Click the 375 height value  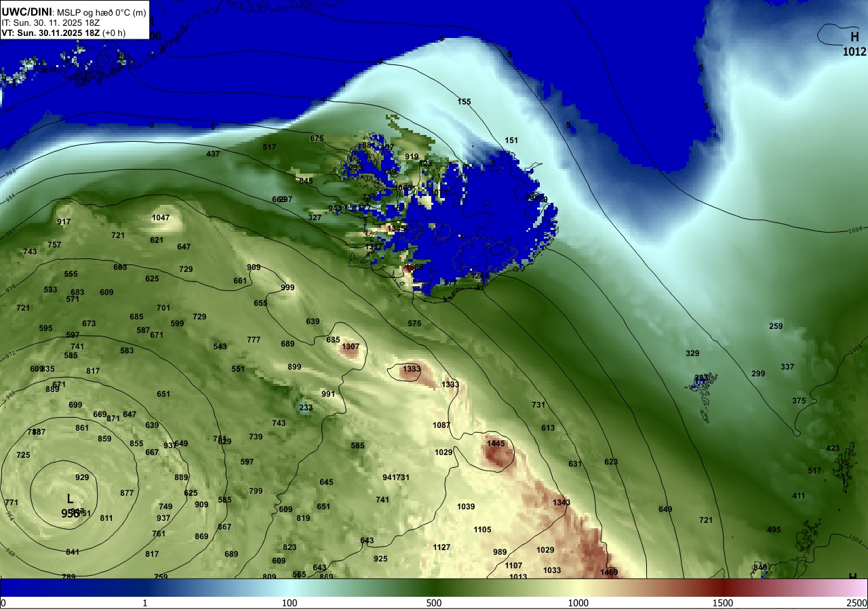click(799, 401)
